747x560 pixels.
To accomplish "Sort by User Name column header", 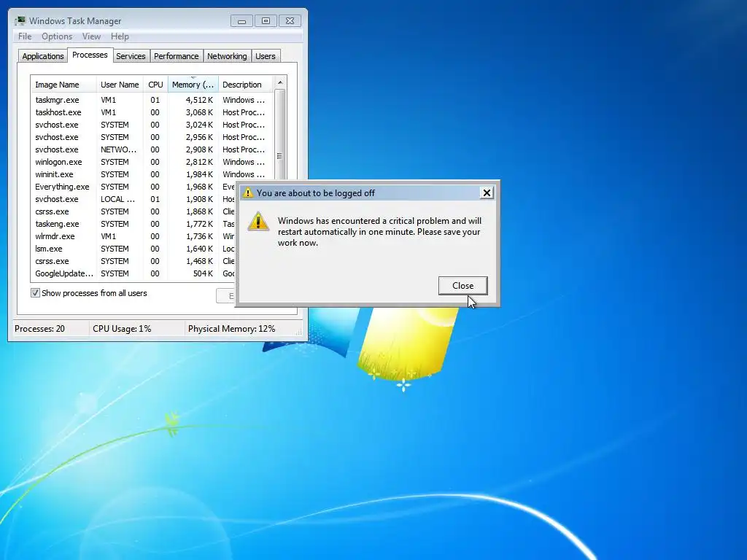I will (120, 85).
